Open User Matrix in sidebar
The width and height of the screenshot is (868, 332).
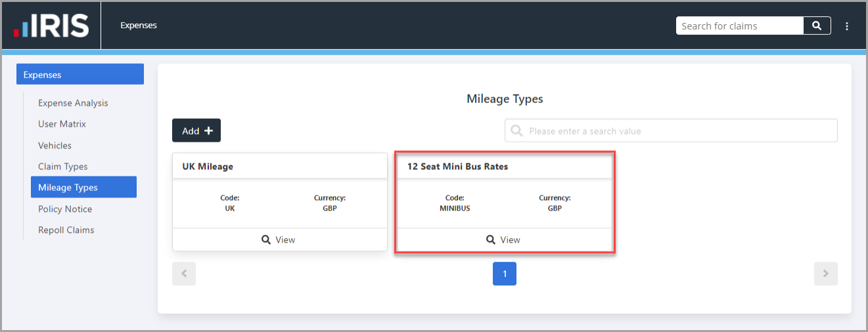click(x=62, y=124)
